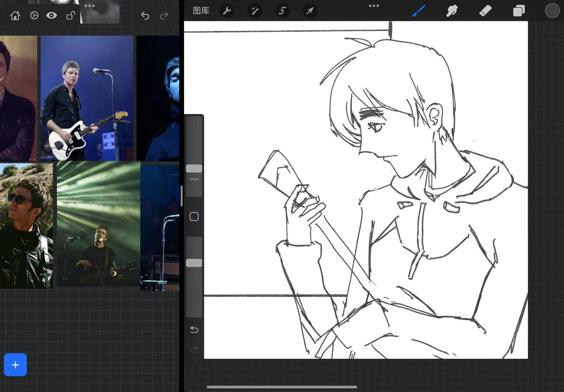Click the blue plus add button
The height and width of the screenshot is (392, 564).
tap(15, 365)
